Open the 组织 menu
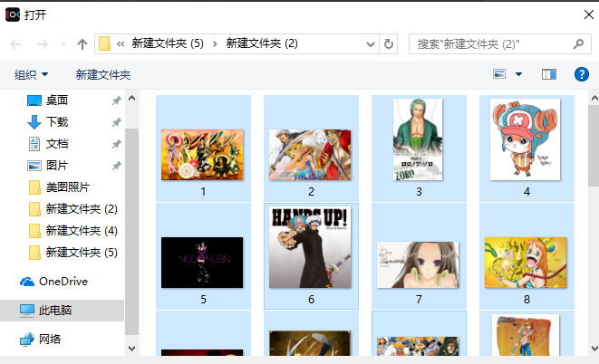599x364 pixels. pyautogui.click(x=32, y=74)
